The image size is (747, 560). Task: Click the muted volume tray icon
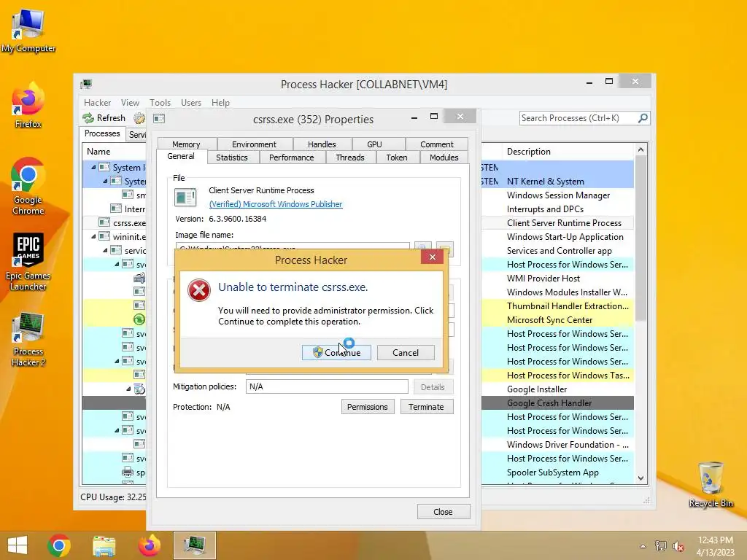click(x=678, y=547)
